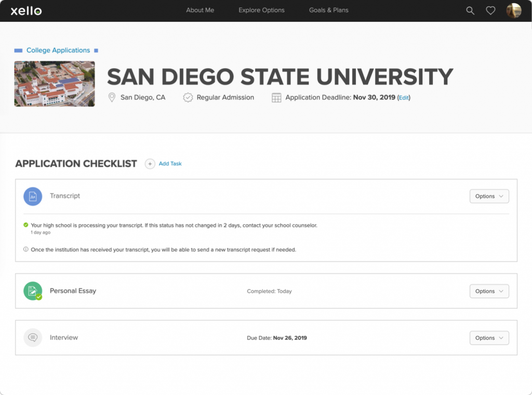Go to Goals & Plans

[x=329, y=10]
